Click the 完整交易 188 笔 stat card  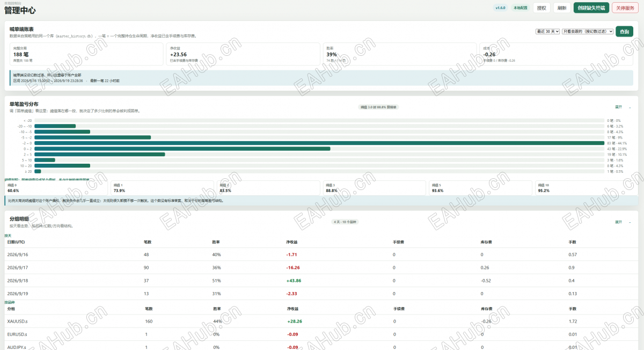tap(86, 54)
